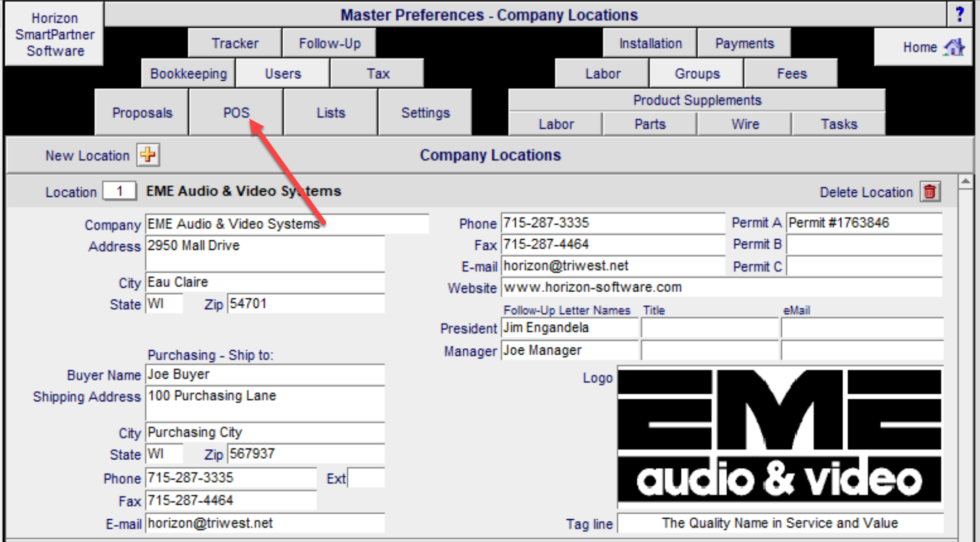Open the Tax tab

377,74
